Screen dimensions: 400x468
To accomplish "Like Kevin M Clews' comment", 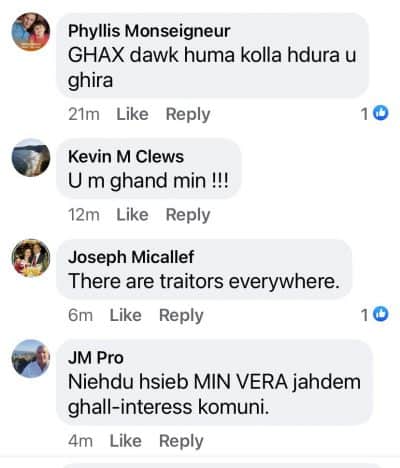I will (x=132, y=215).
